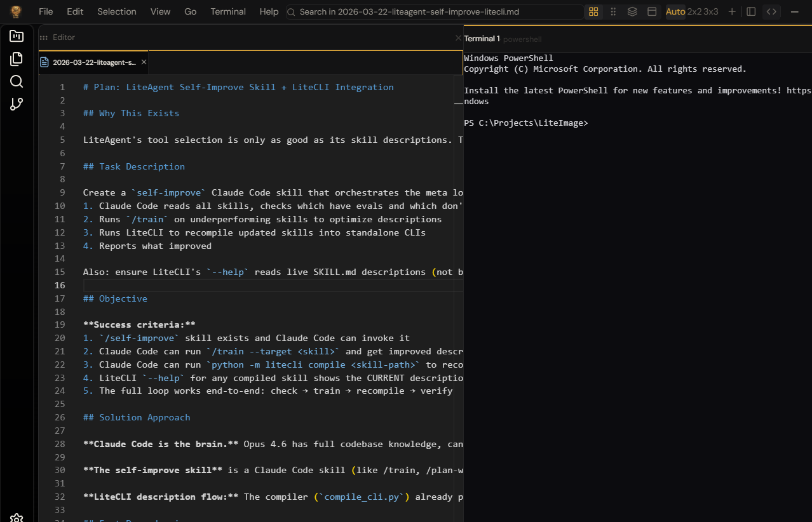The image size is (812, 522).
Task: Open the Source Control sidebar view
Action: (x=17, y=104)
